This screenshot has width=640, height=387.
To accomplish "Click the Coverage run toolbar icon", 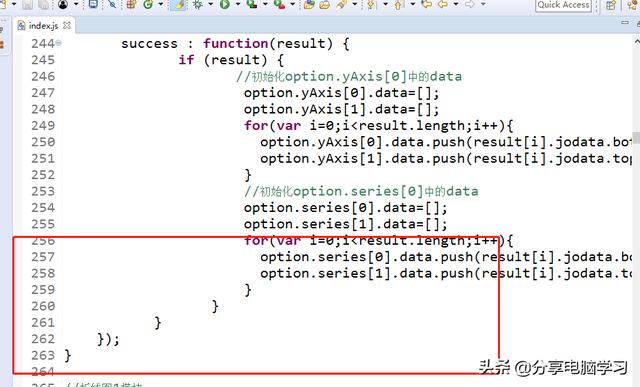I will [x=252, y=4].
